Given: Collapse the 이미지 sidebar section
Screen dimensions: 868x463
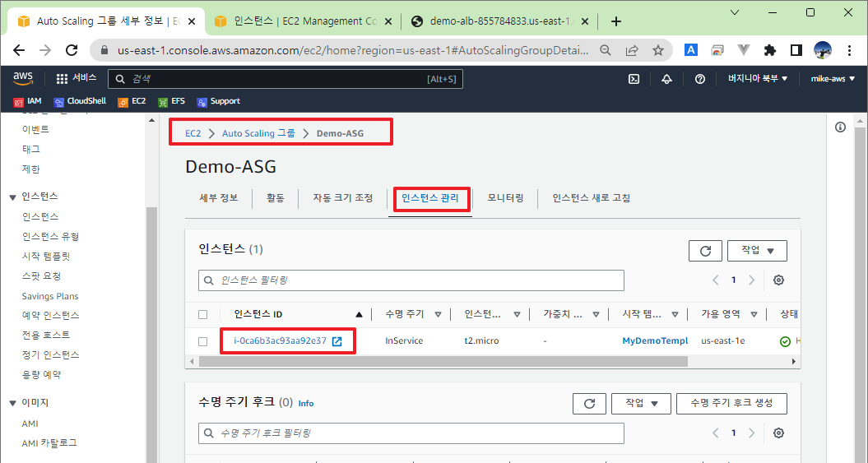Looking at the screenshot, I should (x=12, y=403).
